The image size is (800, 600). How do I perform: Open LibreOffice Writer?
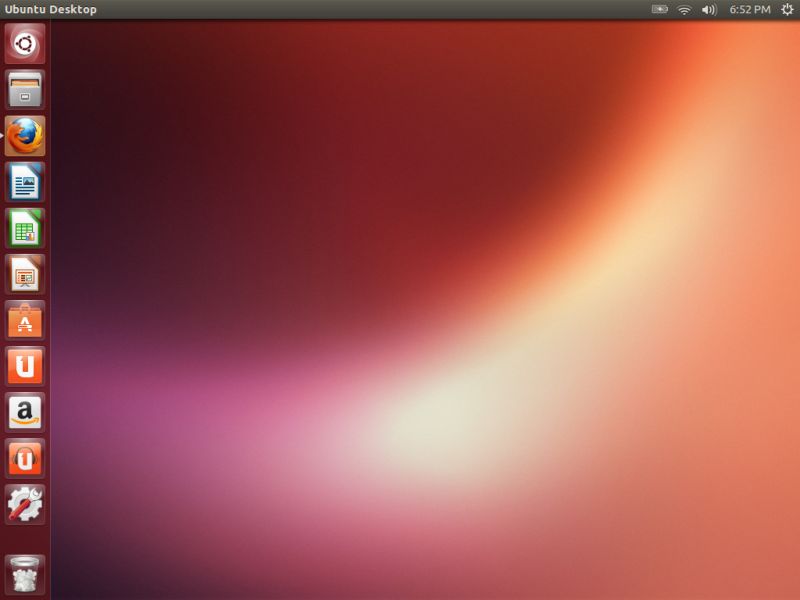[x=24, y=182]
